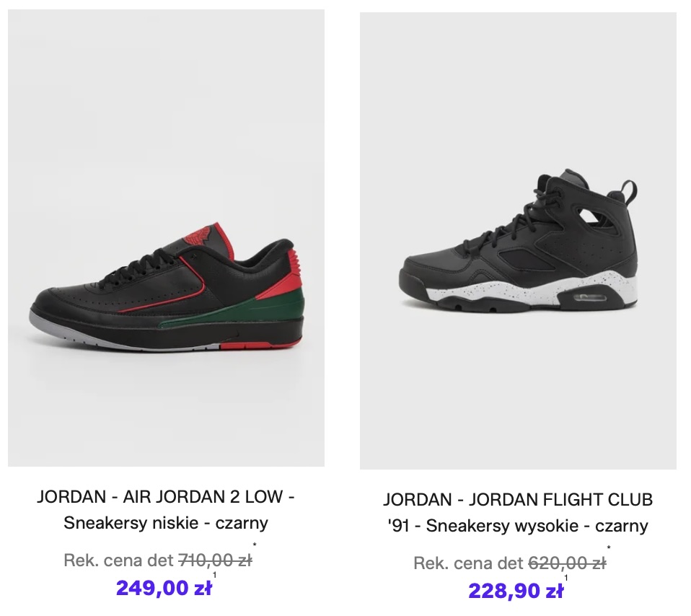Viewport: 691px width, 616px height.
Task: Select the 228,90 zł sale price
Action: 516,591
